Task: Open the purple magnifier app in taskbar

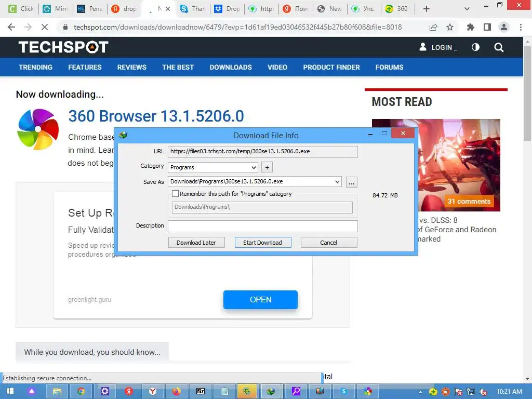Action: (296, 392)
